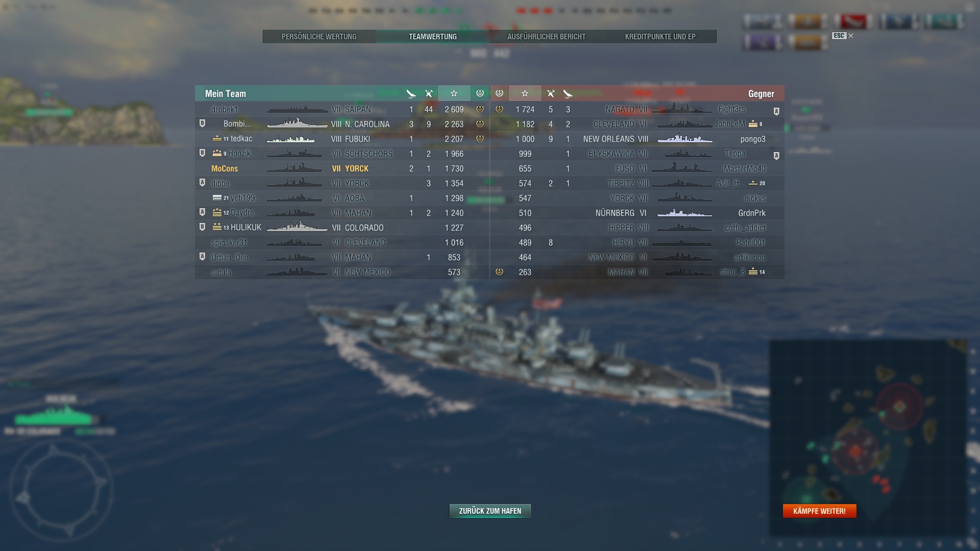The height and width of the screenshot is (551, 980).
Task: Click Zurück zum Hafen button
Action: click(490, 511)
